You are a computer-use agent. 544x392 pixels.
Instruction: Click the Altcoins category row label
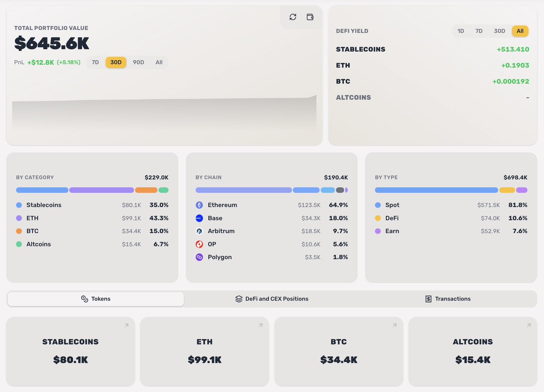39,244
